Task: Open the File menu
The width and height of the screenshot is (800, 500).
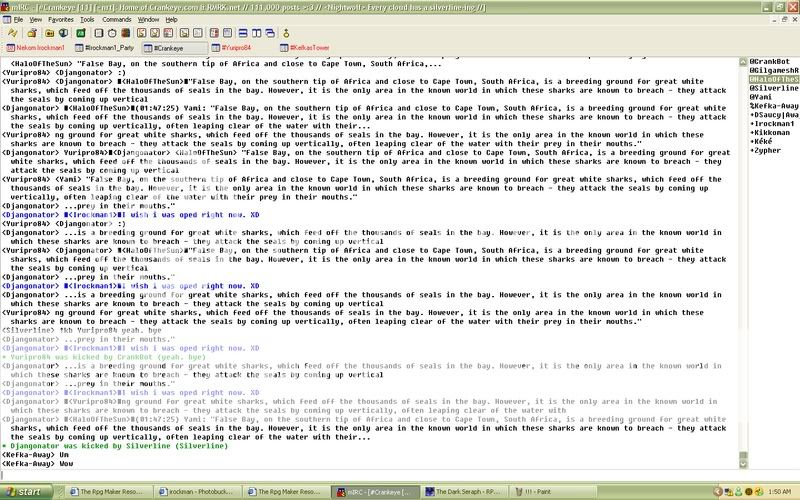Action: 17,19
